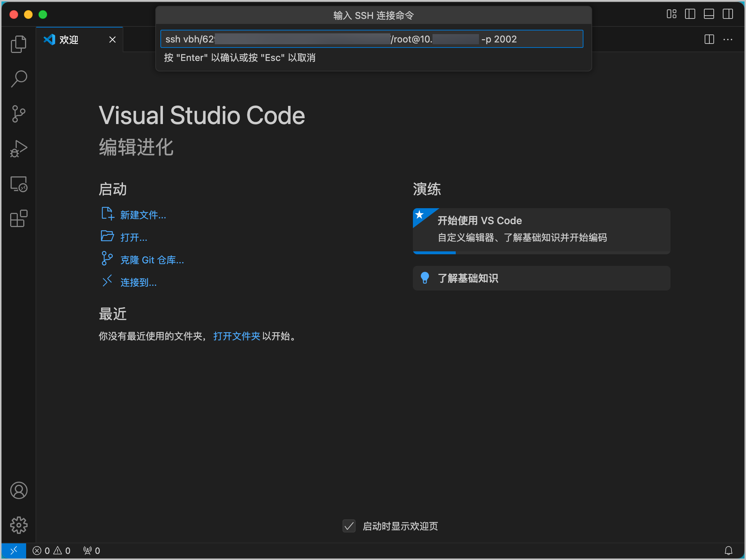
Task: Click 新建文件... link
Action: (x=143, y=215)
